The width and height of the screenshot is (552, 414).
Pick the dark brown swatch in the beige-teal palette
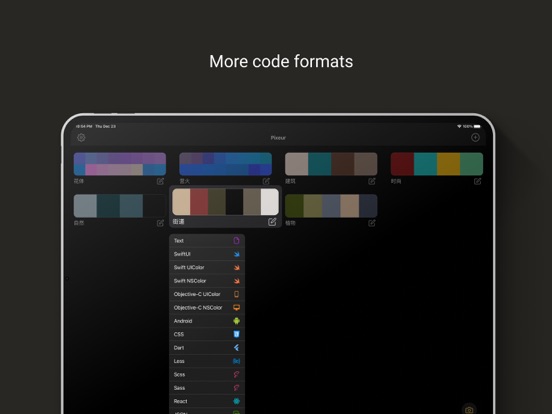click(343, 164)
